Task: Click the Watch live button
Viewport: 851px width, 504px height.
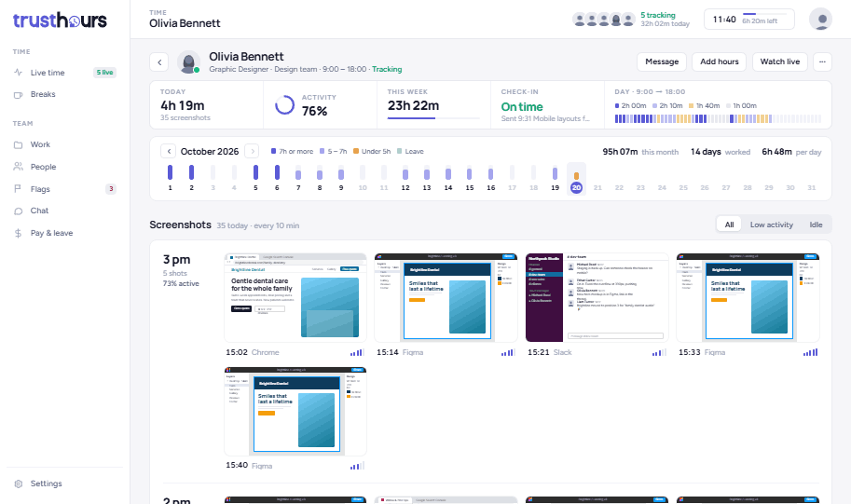Action: [x=780, y=61]
